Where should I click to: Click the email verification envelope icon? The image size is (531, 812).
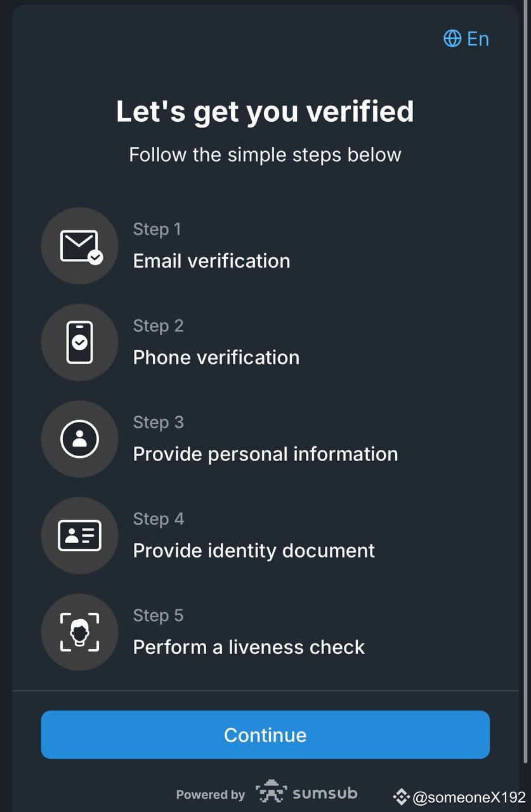[x=79, y=246]
